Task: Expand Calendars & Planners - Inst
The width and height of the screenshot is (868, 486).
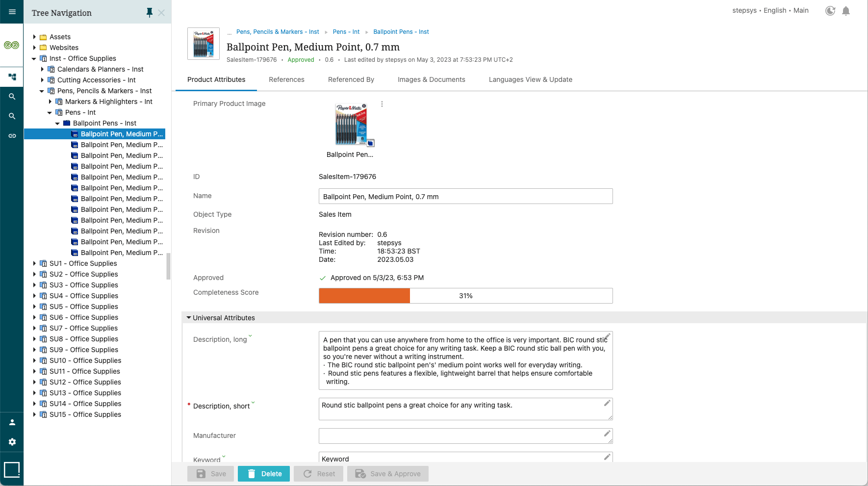Action: pos(42,69)
